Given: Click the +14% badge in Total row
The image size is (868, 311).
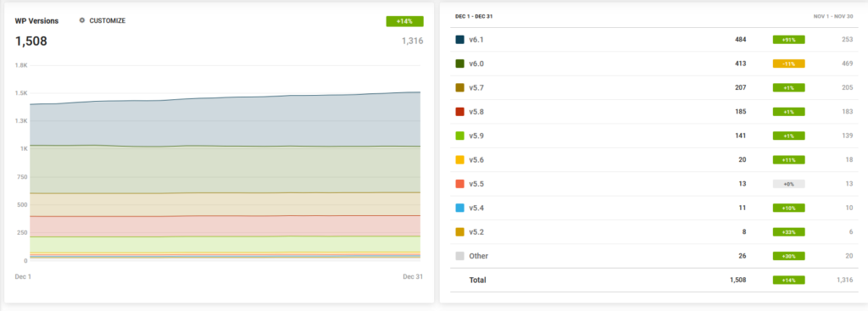Looking at the screenshot, I should (789, 280).
